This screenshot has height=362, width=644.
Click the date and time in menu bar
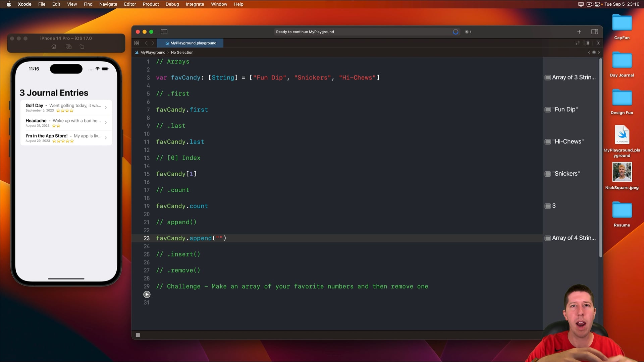(622, 4)
